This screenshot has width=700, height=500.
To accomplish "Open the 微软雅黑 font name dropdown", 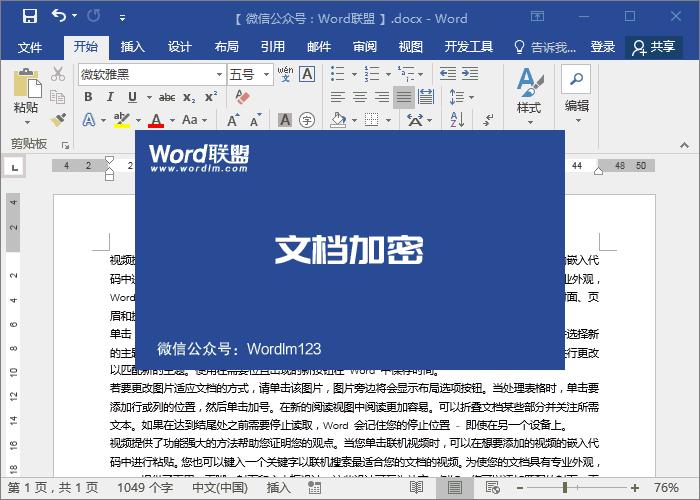I will [x=219, y=75].
